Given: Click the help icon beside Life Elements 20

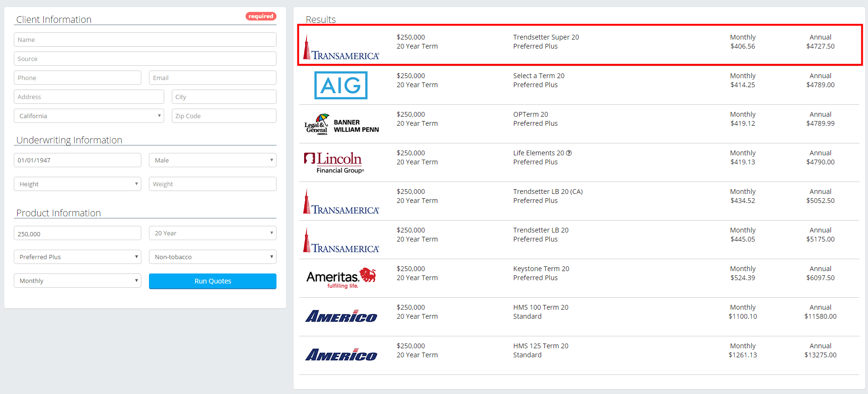Looking at the screenshot, I should coord(569,153).
